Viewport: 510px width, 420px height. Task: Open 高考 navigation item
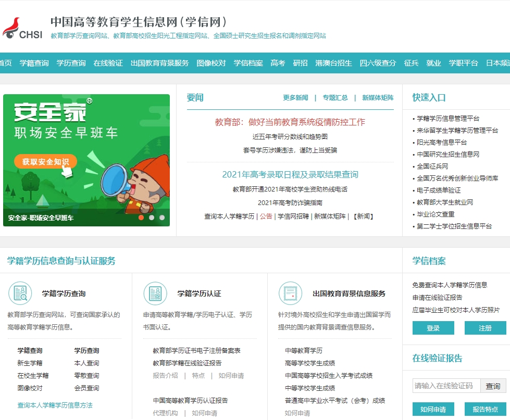(278, 63)
